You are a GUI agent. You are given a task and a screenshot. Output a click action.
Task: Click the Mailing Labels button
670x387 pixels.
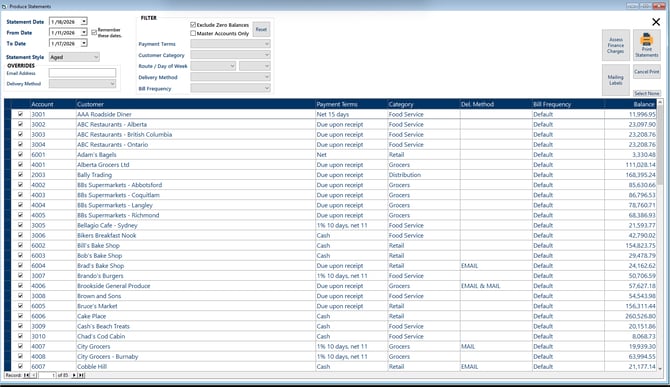pyautogui.click(x=615, y=80)
